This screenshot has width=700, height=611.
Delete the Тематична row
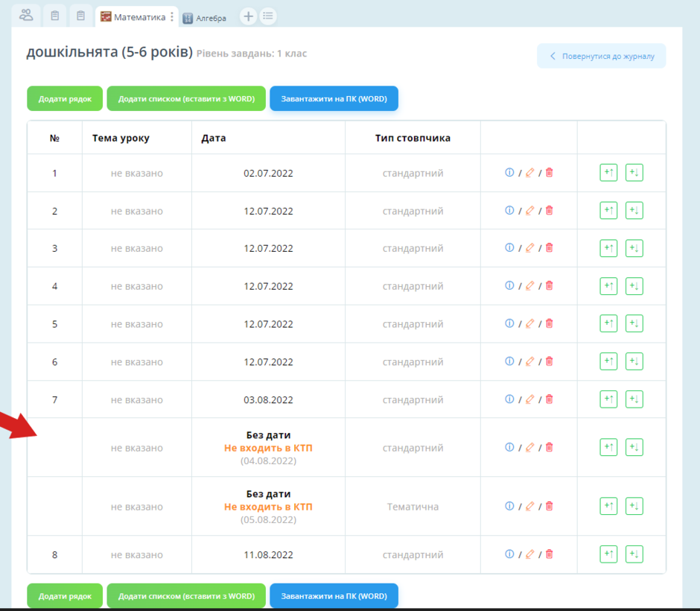pos(550,506)
